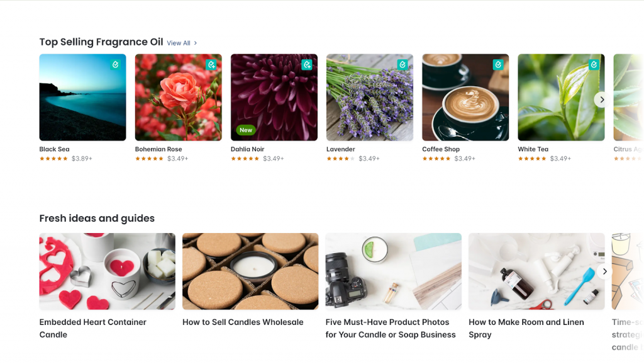
Task: Click the Lavender star rating
Action: pos(340,159)
